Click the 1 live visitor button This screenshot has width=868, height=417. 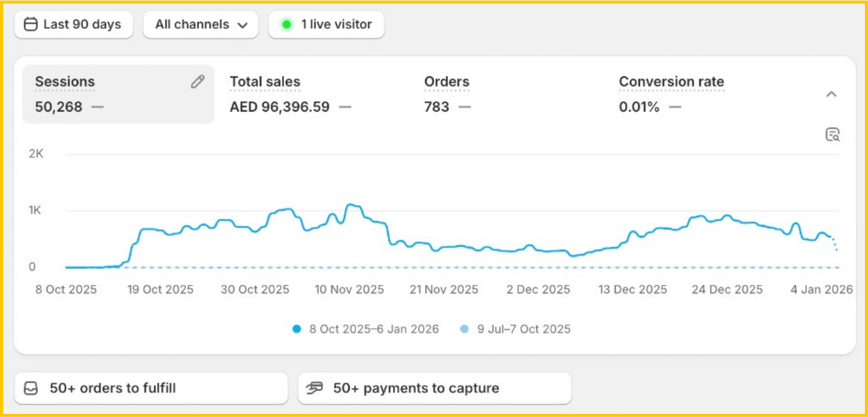tap(326, 25)
